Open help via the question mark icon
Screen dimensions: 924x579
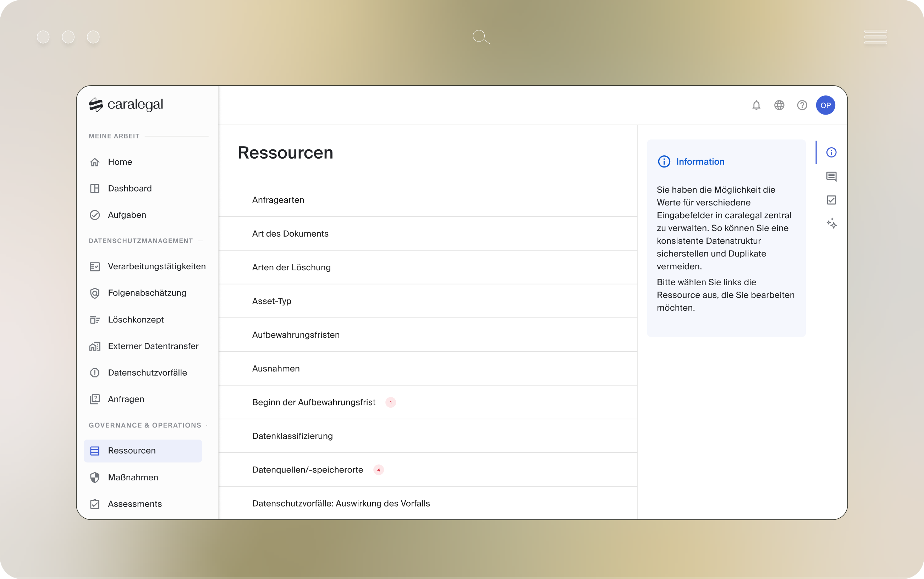802,105
